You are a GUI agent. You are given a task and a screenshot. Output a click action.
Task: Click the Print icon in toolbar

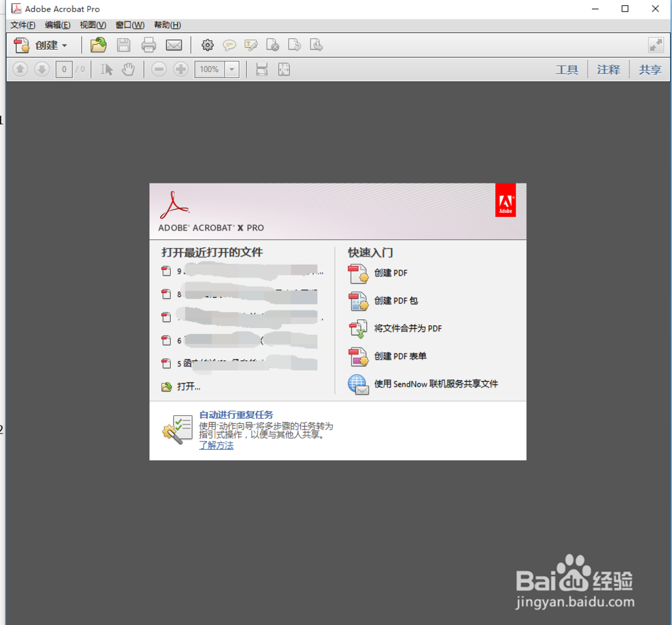click(149, 45)
